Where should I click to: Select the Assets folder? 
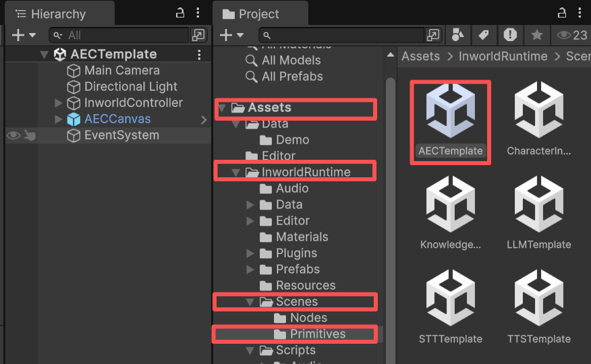(269, 108)
